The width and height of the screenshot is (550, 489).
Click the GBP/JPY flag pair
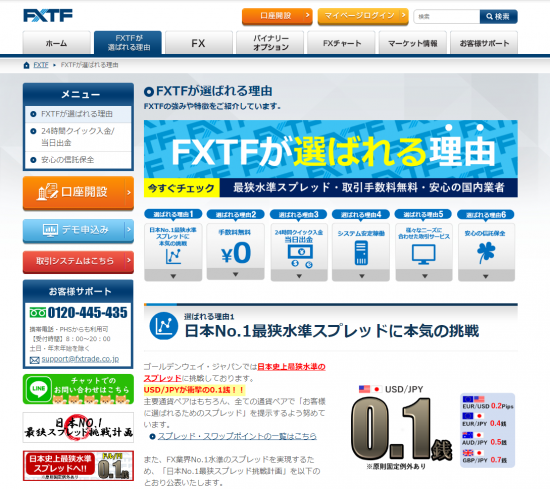point(473,453)
